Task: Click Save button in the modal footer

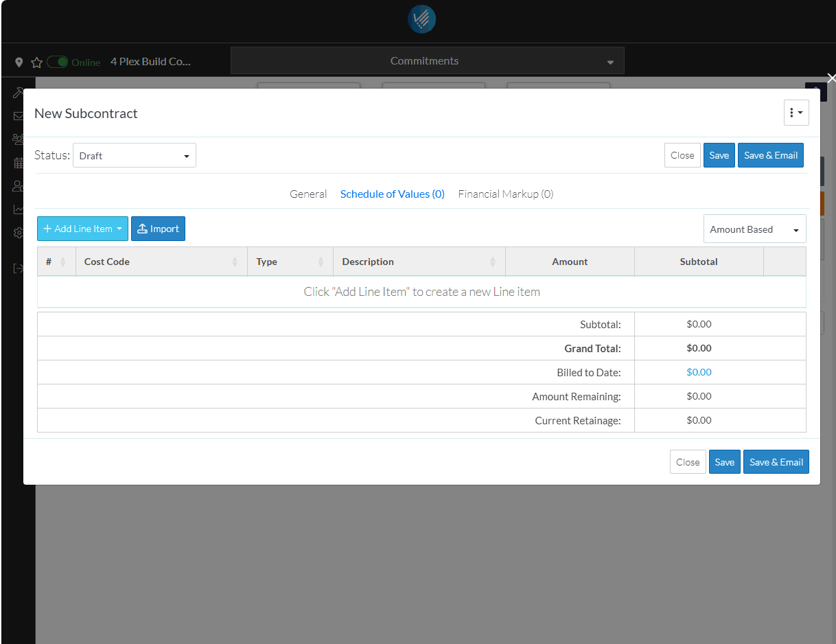Action: (x=725, y=462)
